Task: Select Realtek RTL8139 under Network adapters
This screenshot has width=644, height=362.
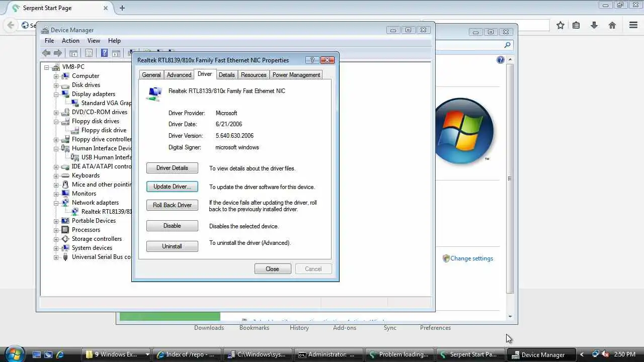Action: click(106, 212)
